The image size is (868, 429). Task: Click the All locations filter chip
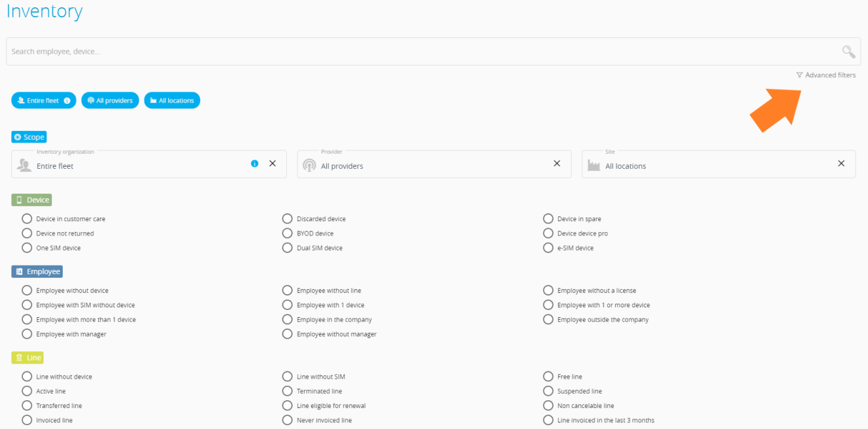(172, 101)
